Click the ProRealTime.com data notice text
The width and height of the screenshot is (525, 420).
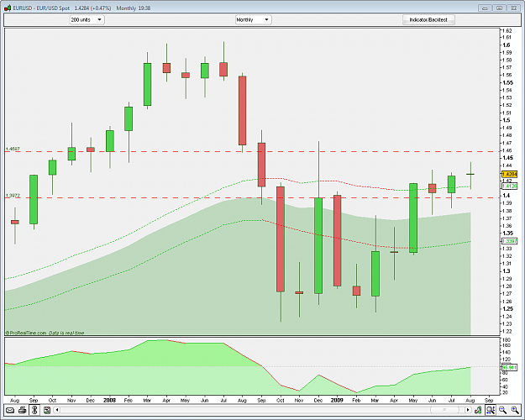(x=45, y=333)
